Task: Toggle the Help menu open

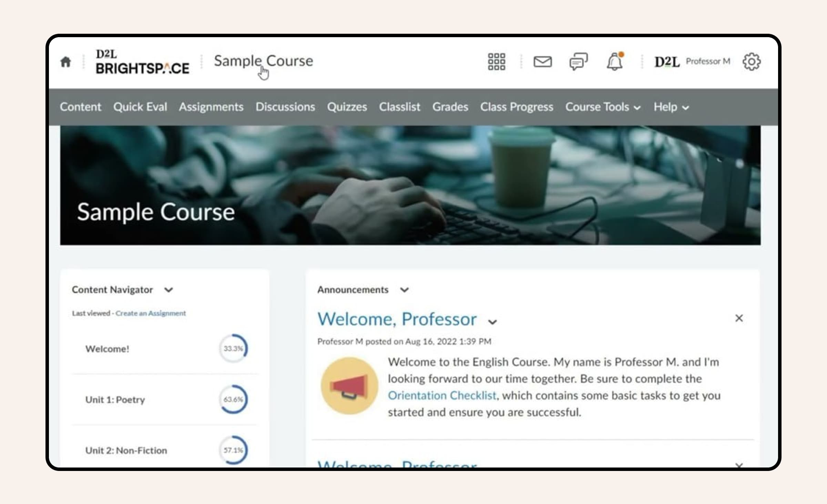Action: [671, 107]
